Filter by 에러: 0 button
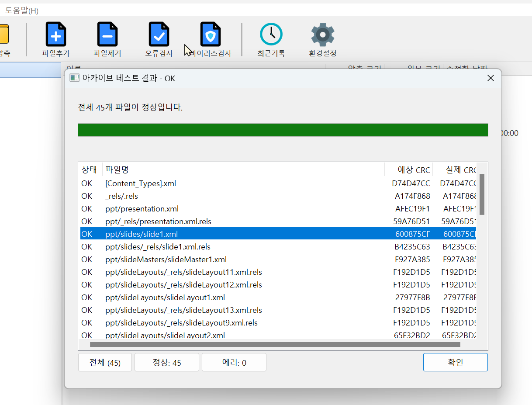The height and width of the screenshot is (405, 532). pyautogui.click(x=234, y=362)
